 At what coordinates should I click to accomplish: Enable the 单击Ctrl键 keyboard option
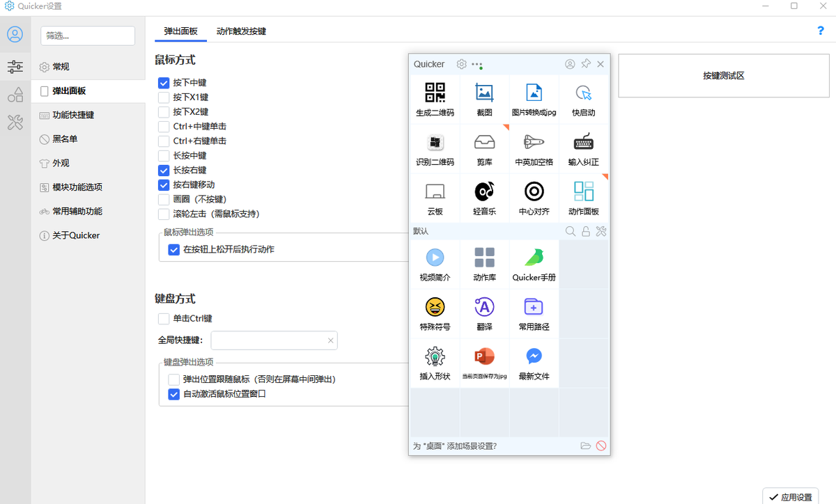pyautogui.click(x=163, y=318)
